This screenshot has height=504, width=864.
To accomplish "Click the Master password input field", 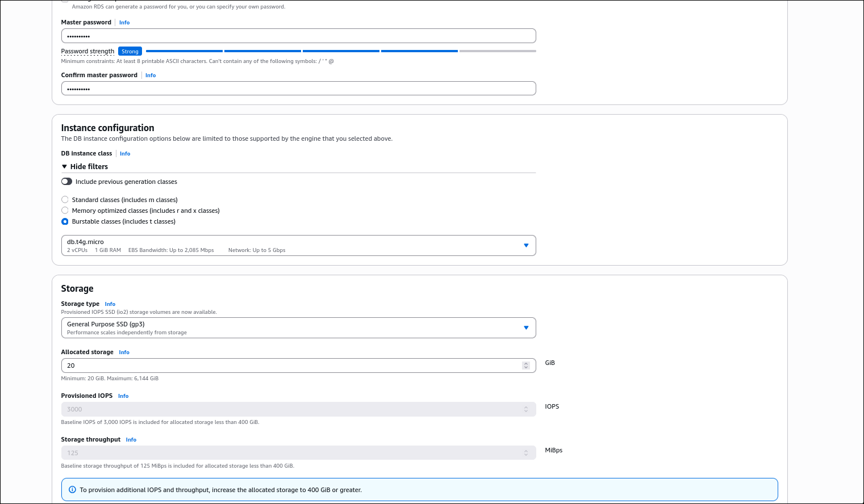I will [x=298, y=35].
